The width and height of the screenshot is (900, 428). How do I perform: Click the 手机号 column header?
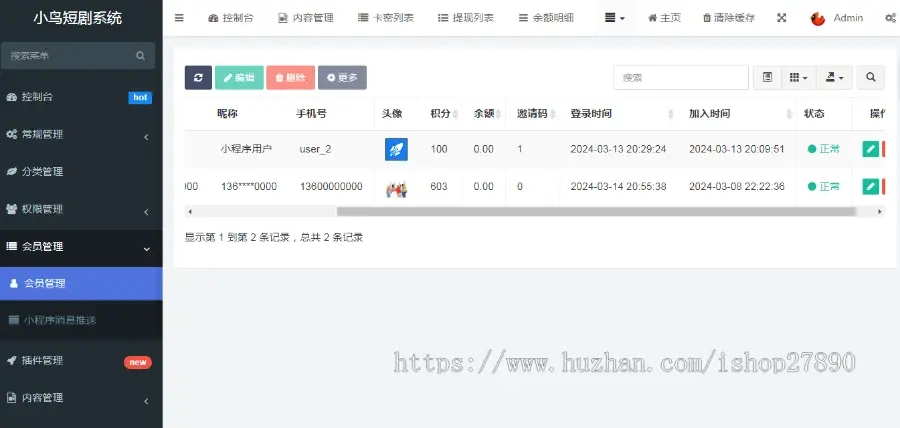[311, 114]
